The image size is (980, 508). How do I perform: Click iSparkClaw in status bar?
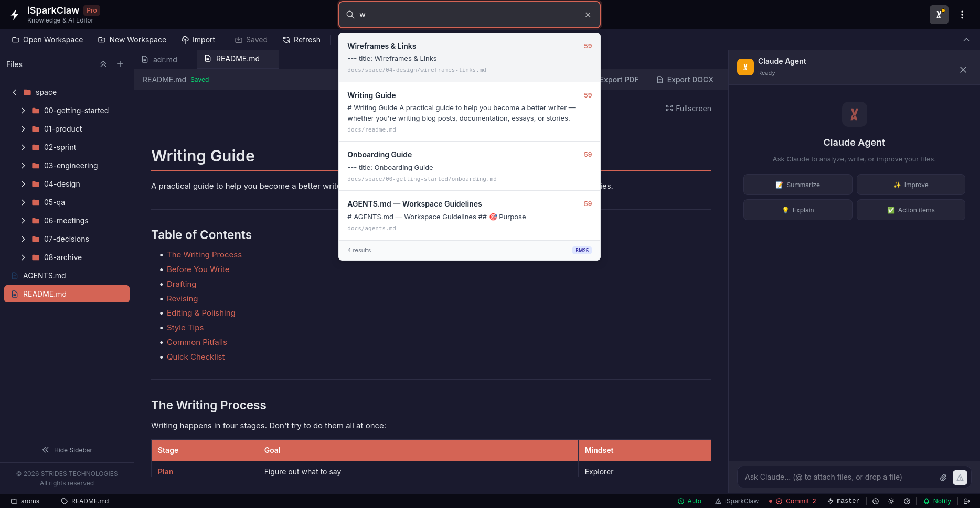(737, 501)
